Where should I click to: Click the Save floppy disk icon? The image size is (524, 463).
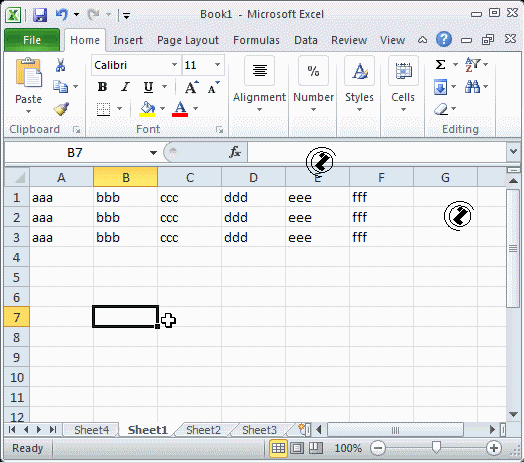[x=40, y=15]
